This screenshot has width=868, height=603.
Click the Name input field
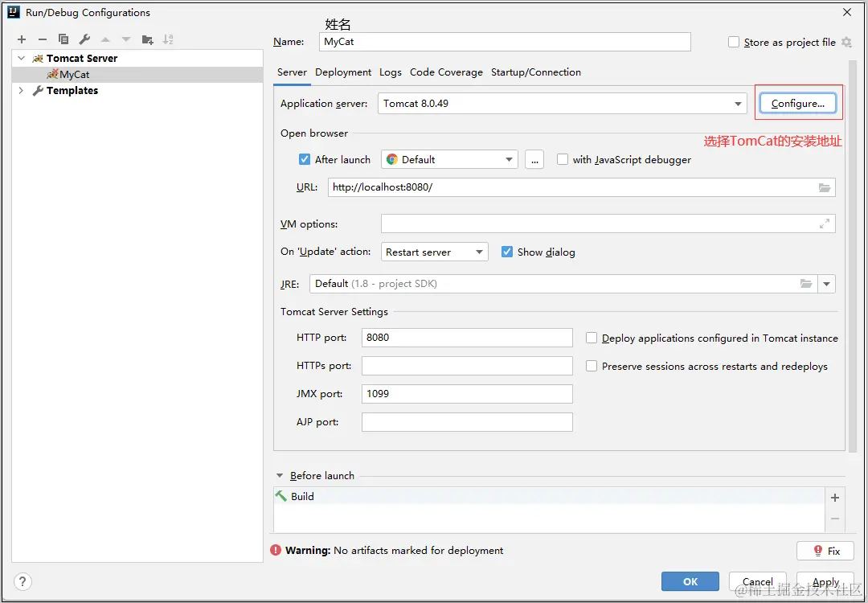505,42
